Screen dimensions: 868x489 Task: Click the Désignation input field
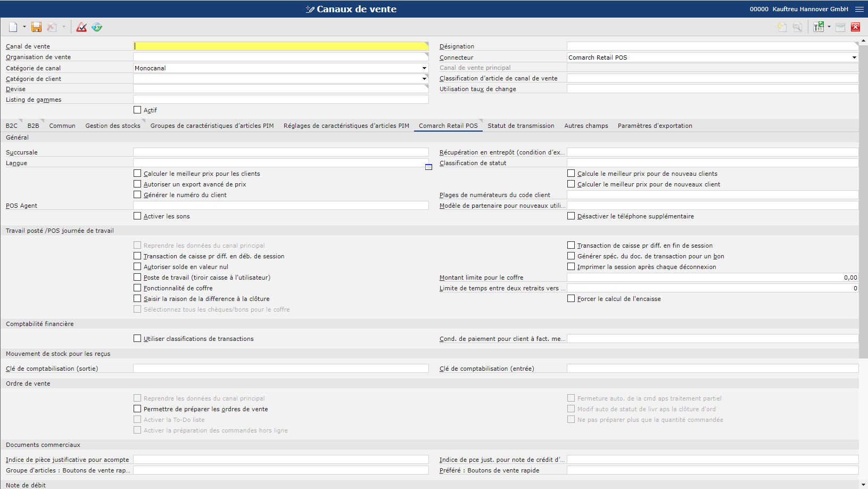click(713, 46)
